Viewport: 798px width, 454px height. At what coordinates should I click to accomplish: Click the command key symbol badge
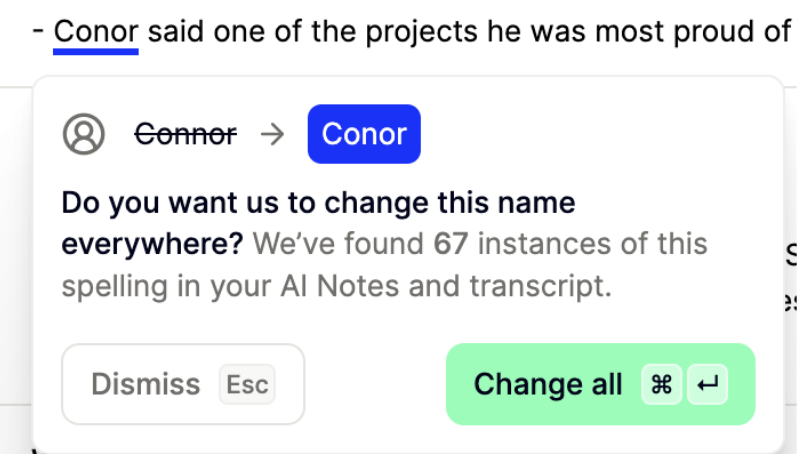662,385
